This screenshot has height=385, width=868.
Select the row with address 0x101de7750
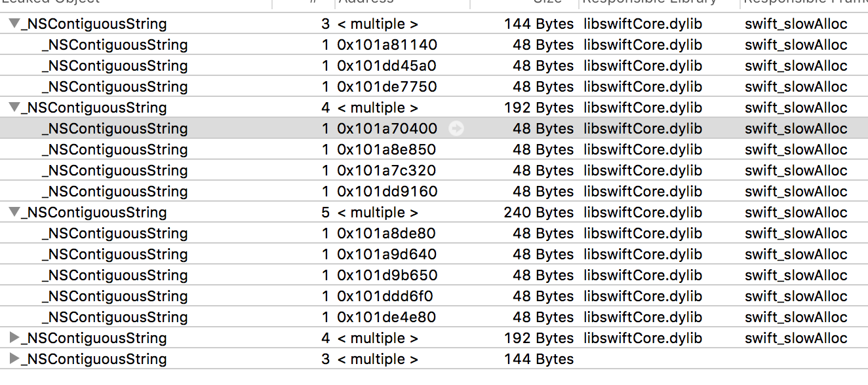434,87
